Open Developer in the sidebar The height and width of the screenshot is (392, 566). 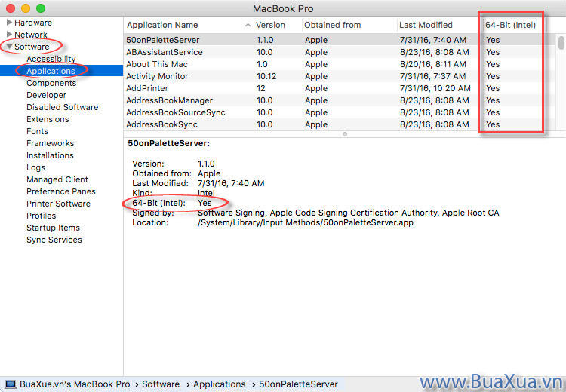[46, 95]
